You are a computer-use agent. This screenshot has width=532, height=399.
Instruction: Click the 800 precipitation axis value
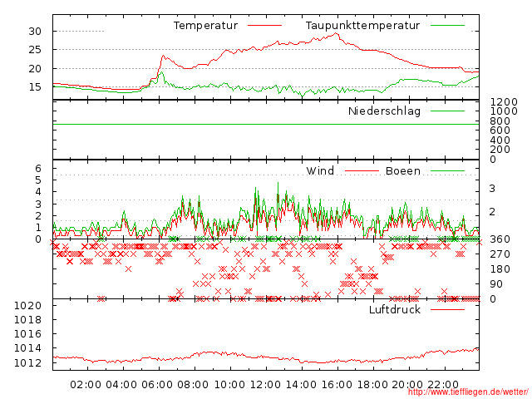(500, 121)
